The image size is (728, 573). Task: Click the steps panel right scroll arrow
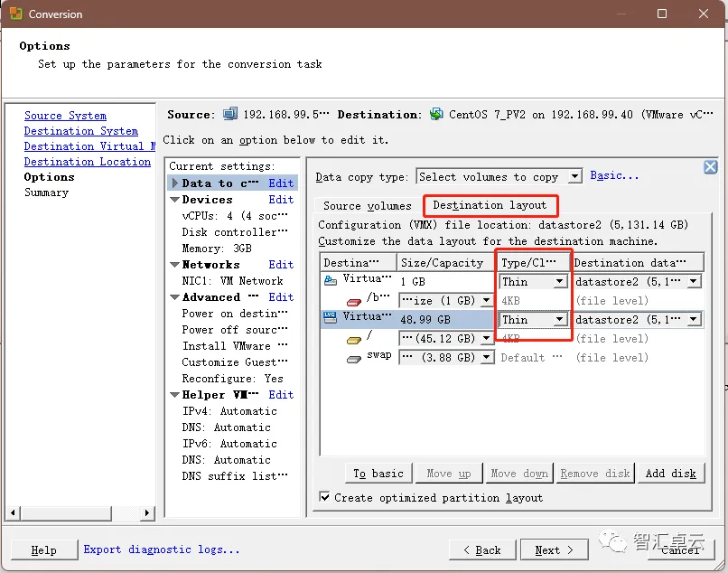point(146,512)
